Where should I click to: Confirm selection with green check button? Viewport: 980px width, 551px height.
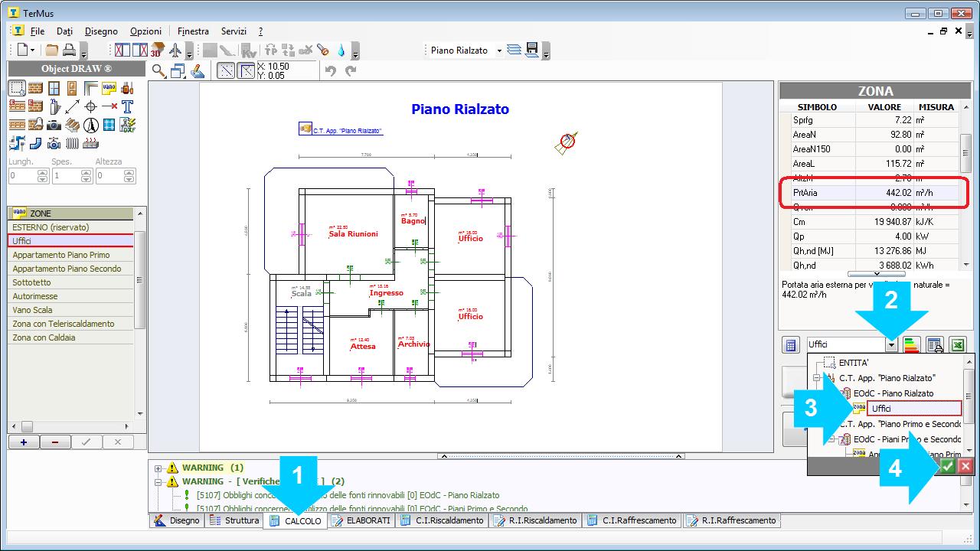click(948, 466)
